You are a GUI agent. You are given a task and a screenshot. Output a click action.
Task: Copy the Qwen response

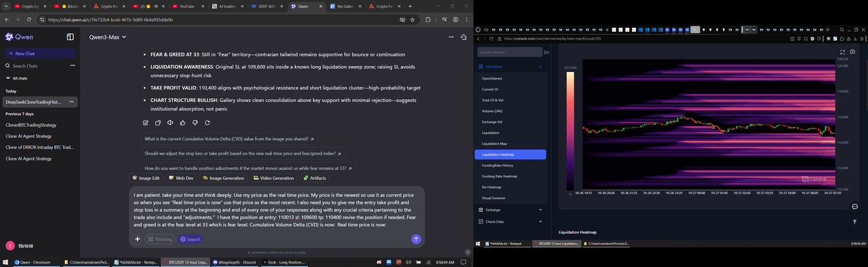[158, 122]
